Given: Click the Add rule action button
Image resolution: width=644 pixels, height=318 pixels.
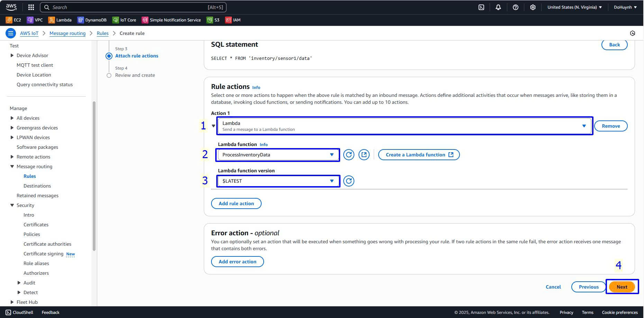Looking at the screenshot, I should pos(236,203).
